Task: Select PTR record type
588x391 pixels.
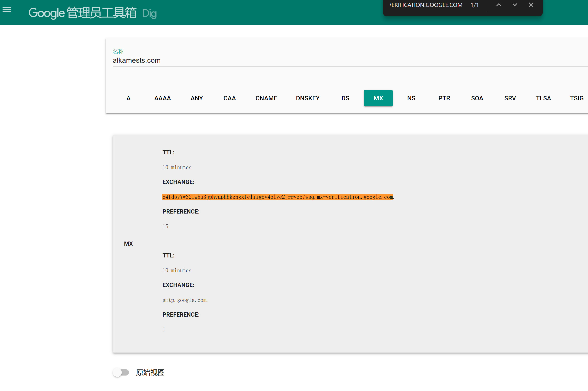Action: point(444,98)
